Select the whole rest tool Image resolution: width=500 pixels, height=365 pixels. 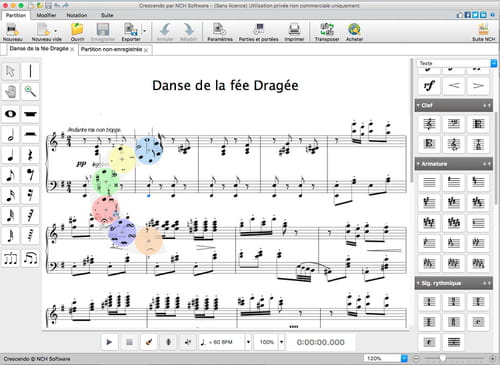[x=30, y=114]
